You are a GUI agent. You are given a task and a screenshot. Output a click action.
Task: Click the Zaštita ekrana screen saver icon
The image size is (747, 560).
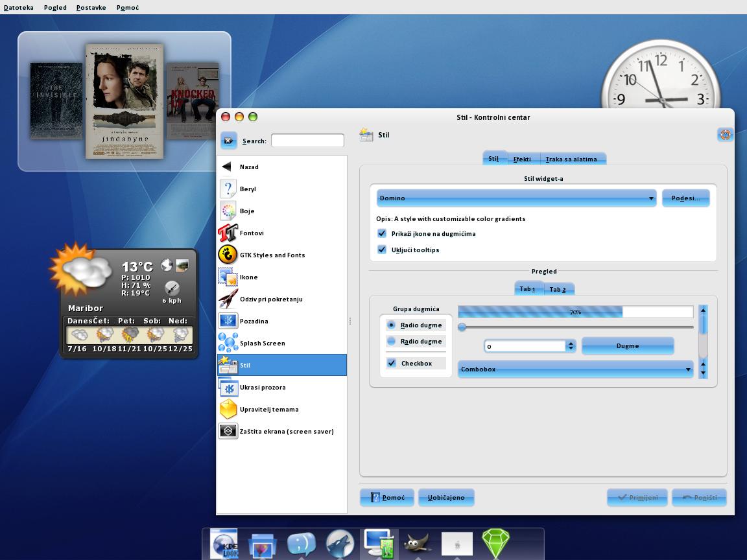pos(228,431)
